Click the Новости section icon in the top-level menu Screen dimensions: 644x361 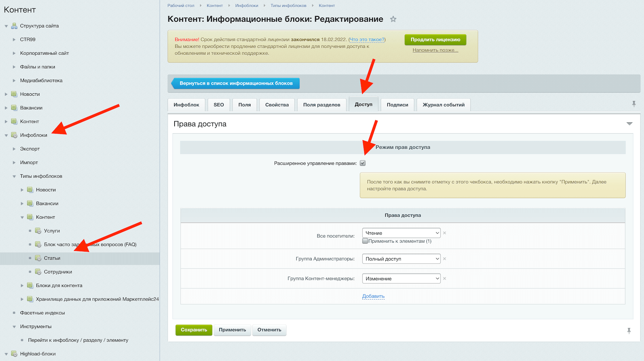(x=14, y=94)
